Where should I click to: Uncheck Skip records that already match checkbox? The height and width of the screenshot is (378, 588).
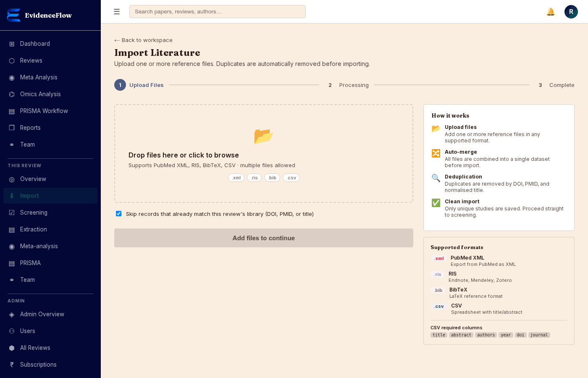pyautogui.click(x=119, y=214)
